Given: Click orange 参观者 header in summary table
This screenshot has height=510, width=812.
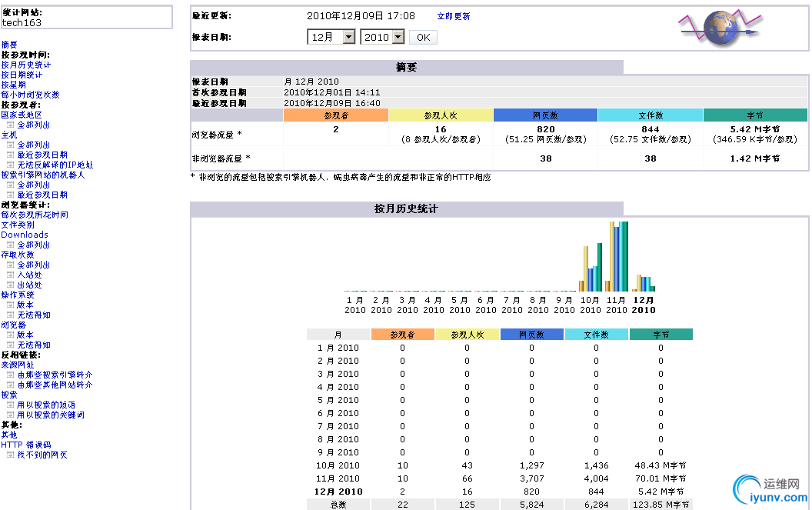Looking at the screenshot, I should pos(336,115).
